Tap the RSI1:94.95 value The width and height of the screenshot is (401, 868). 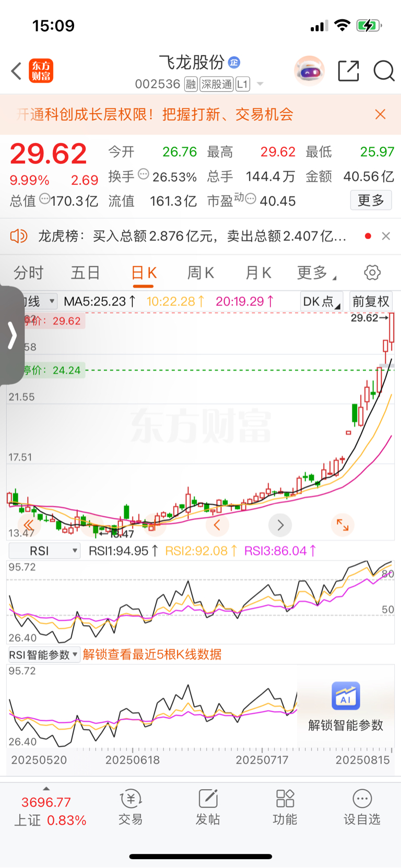point(123,551)
